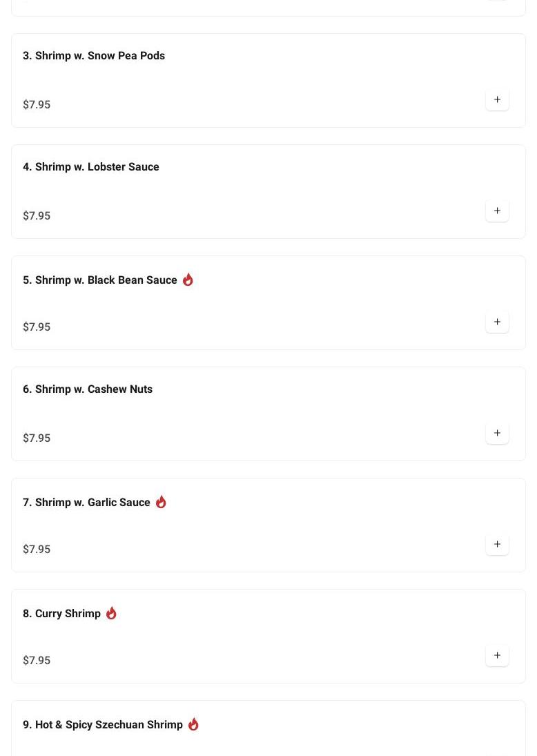Screen dimensions: 537x756
Task: Add Curry Shrimp using plus button
Action: [x=497, y=656]
